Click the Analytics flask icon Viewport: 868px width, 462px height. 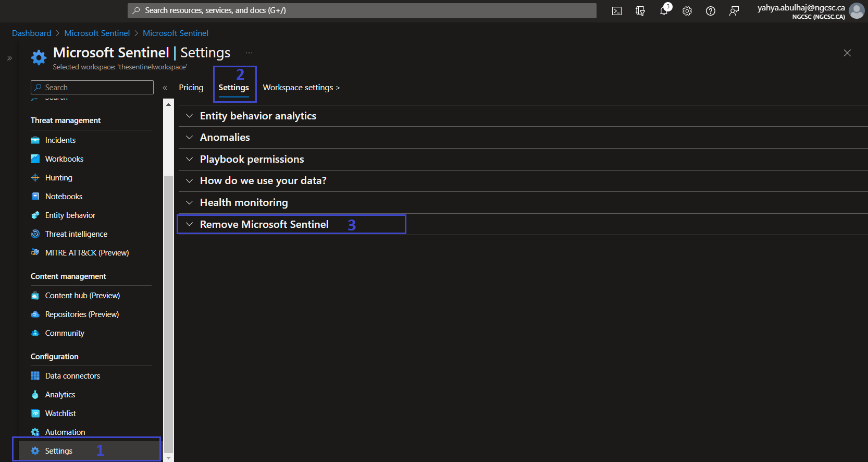[35, 395]
